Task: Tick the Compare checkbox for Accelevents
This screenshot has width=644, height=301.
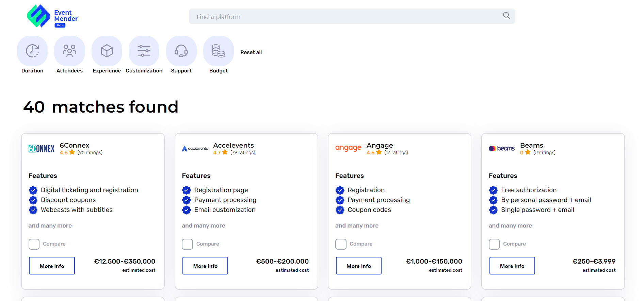Action: point(188,244)
